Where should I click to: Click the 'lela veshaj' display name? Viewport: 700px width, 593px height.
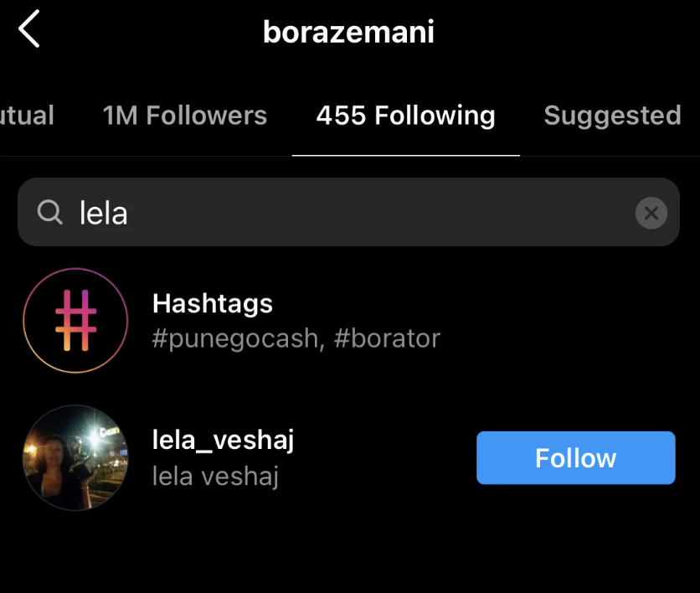point(215,476)
